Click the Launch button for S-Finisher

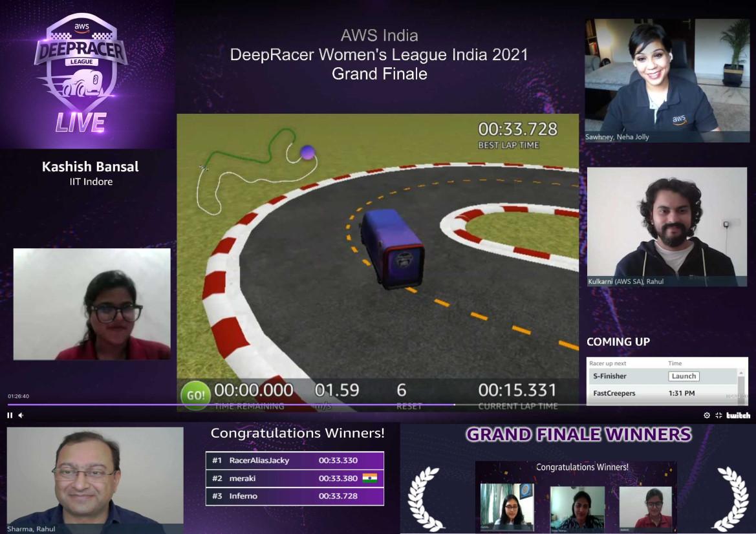(684, 376)
